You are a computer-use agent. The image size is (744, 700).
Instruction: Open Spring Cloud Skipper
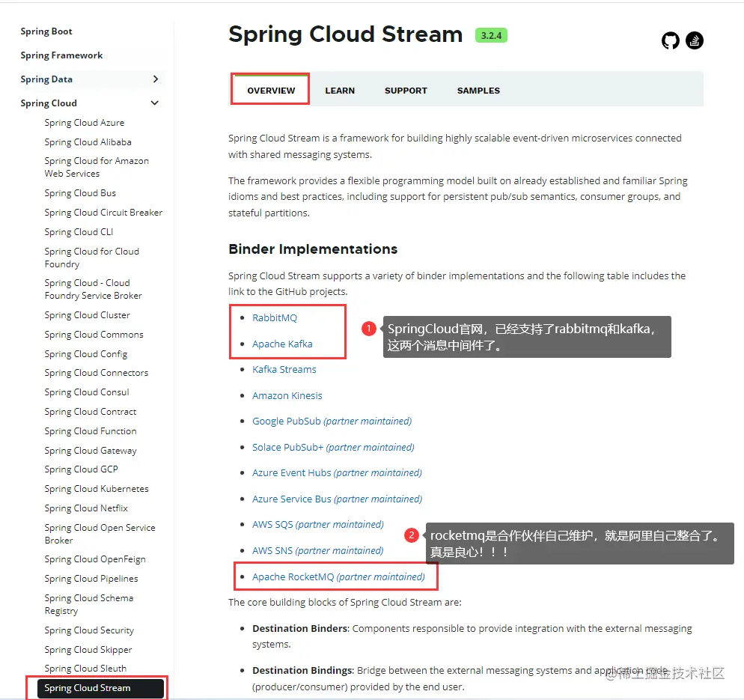coord(88,650)
